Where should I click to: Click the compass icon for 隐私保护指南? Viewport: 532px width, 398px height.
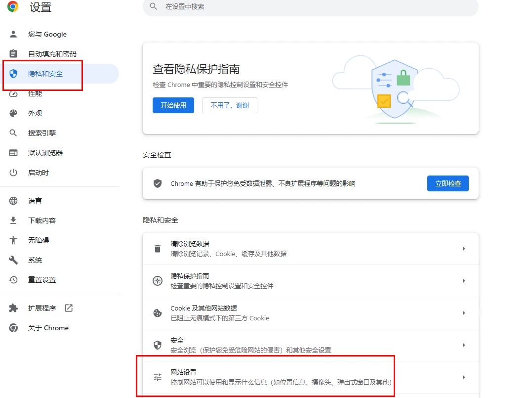point(158,281)
